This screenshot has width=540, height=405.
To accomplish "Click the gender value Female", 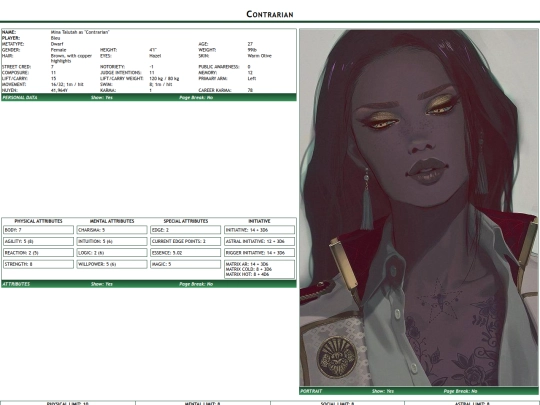I will pos(58,50).
